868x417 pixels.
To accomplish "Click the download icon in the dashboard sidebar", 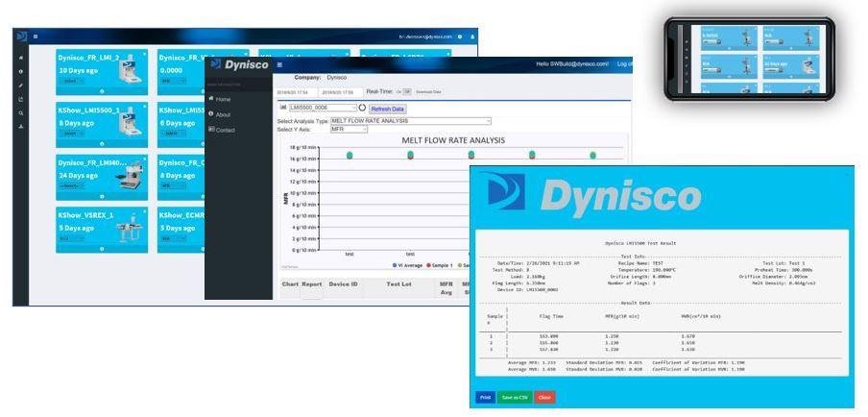I will [21, 127].
